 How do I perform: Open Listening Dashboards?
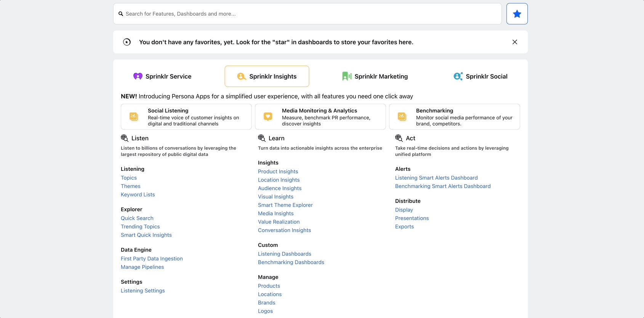tap(285, 254)
